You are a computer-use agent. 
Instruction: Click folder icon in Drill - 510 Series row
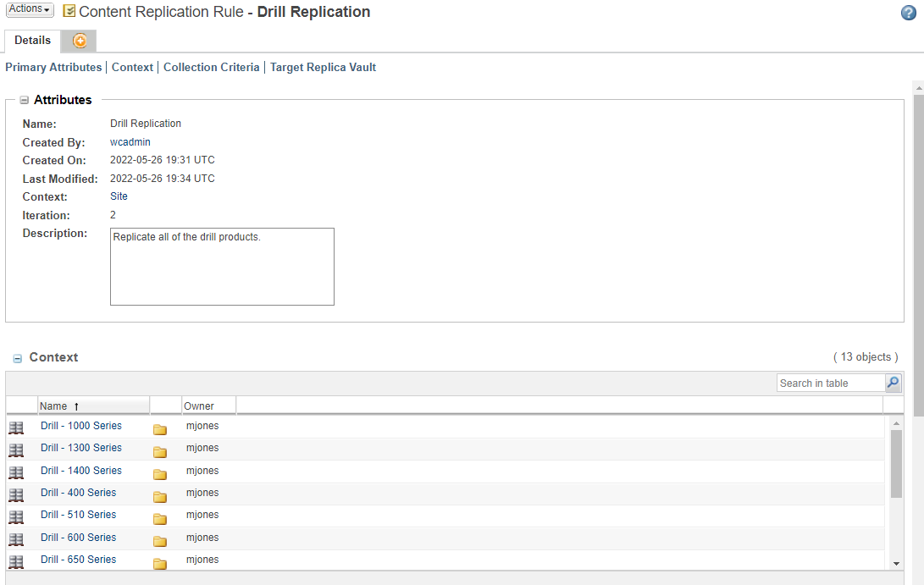point(160,518)
